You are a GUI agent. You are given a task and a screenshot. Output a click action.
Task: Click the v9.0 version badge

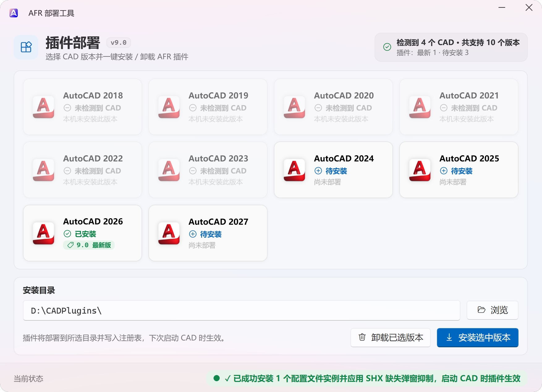(x=119, y=43)
